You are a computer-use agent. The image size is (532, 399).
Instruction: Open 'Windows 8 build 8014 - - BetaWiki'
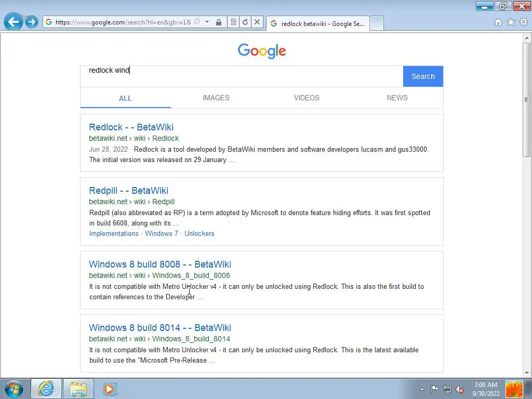point(160,328)
